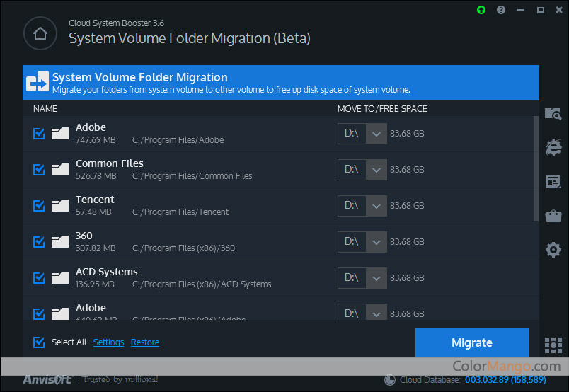The width and height of the screenshot is (569, 392).
Task: Open the window layout sidebar icon
Action: tap(553, 182)
